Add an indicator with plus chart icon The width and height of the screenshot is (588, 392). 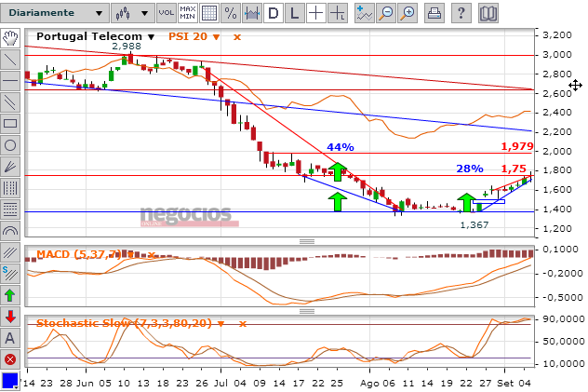pos(365,13)
